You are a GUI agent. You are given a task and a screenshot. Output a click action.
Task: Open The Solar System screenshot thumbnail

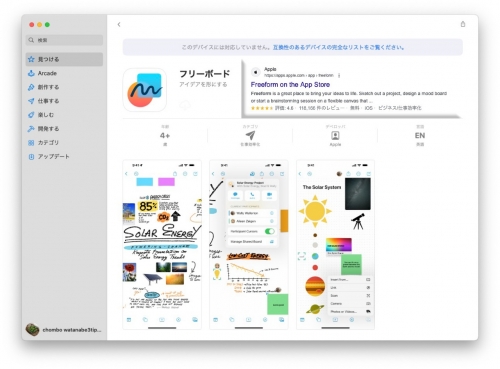coord(335,245)
